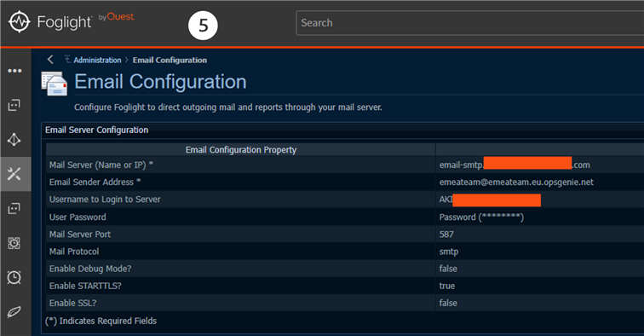Select the diamond-shaped services icon in sidebar
Screen dimensions: 644x336
14,139
